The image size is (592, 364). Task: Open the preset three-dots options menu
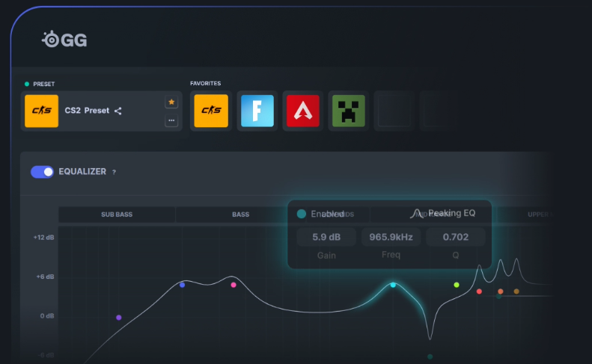(171, 120)
